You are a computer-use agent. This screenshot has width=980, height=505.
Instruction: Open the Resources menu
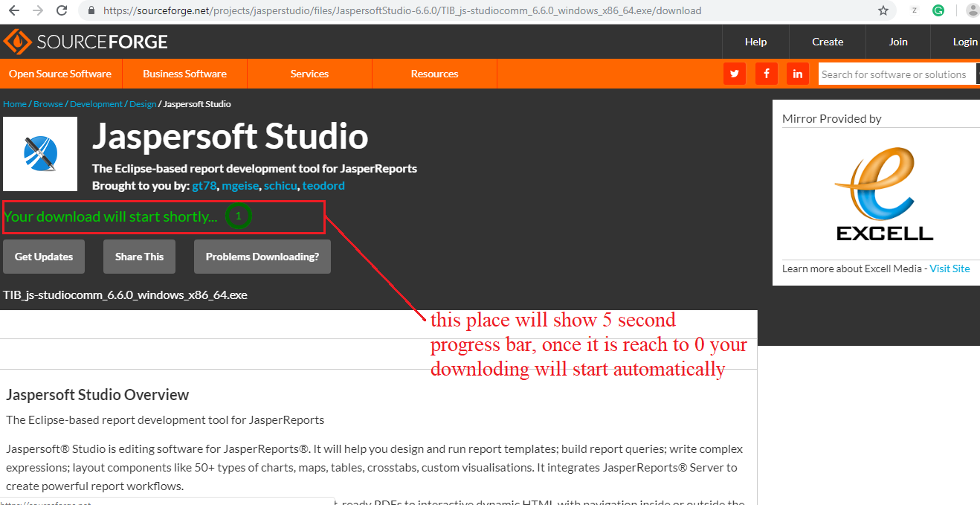434,74
